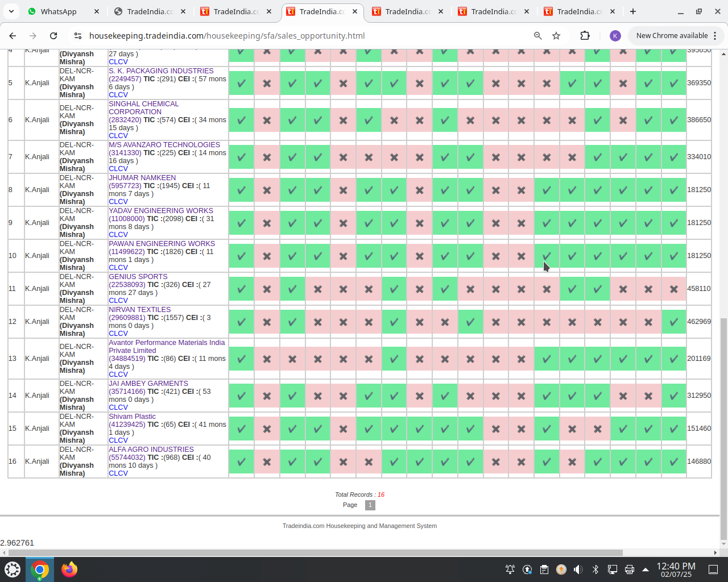
Task: Open the taskbar application launcher icon
Action: point(13,569)
